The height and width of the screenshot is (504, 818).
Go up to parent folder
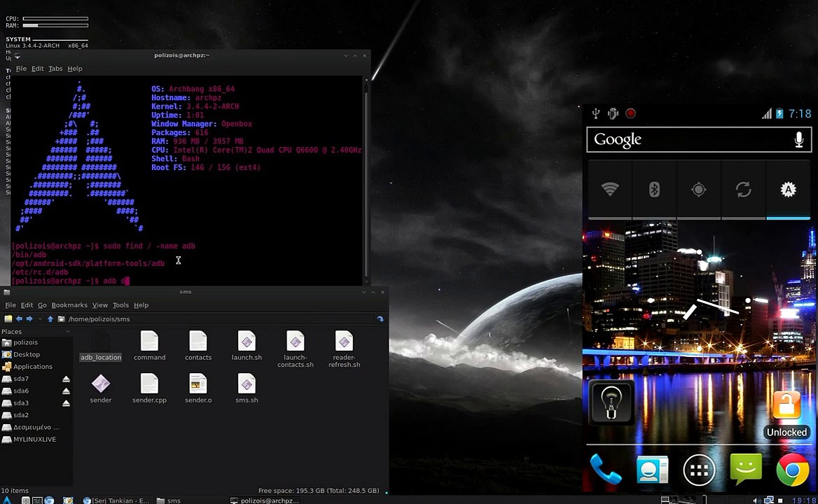click(50, 319)
